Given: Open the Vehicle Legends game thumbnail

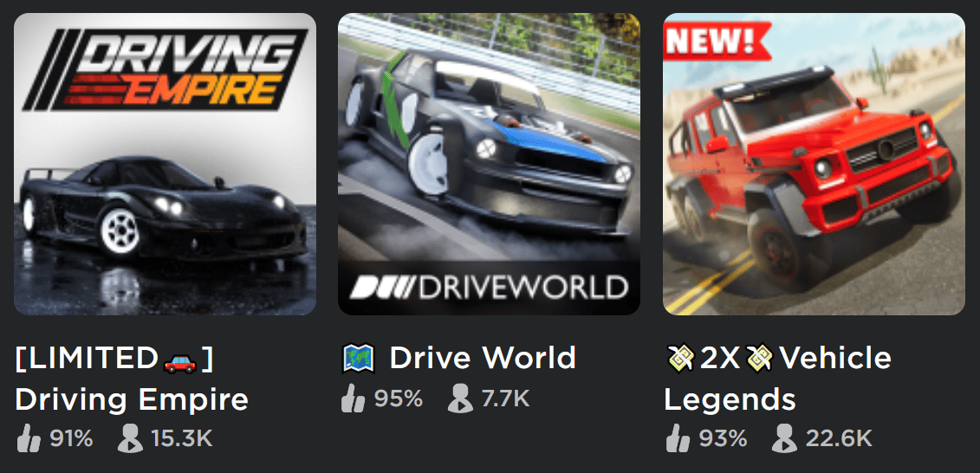Looking at the screenshot, I should (814, 165).
